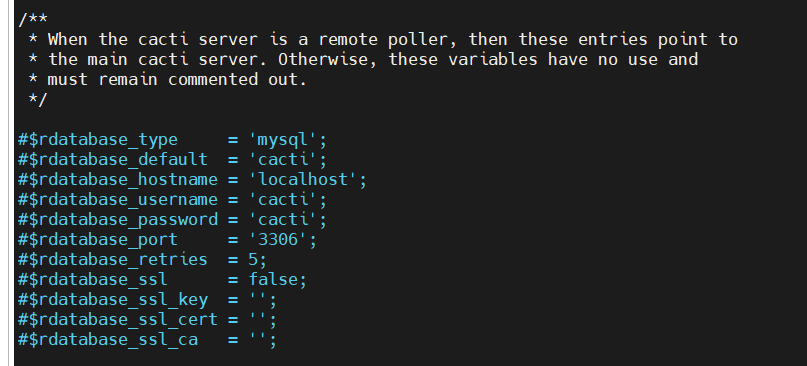Click the false value for rdatabase_ssl
Screen dimensions: 807x366
(273, 280)
